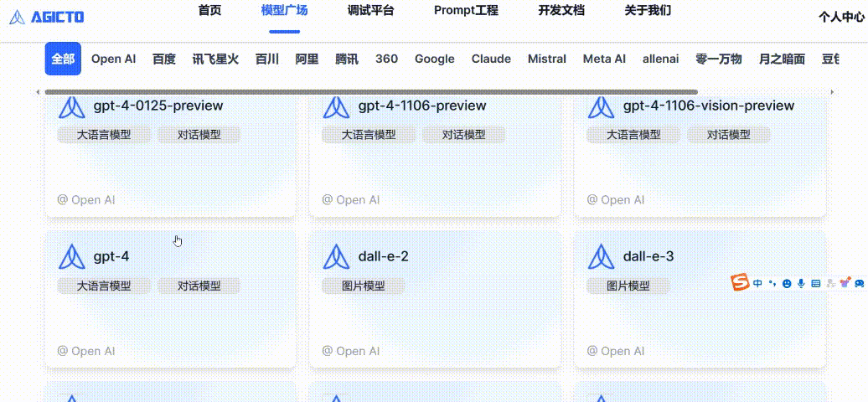
Task: Toggle Chinese/English mode in Sogou bar
Action: click(758, 283)
